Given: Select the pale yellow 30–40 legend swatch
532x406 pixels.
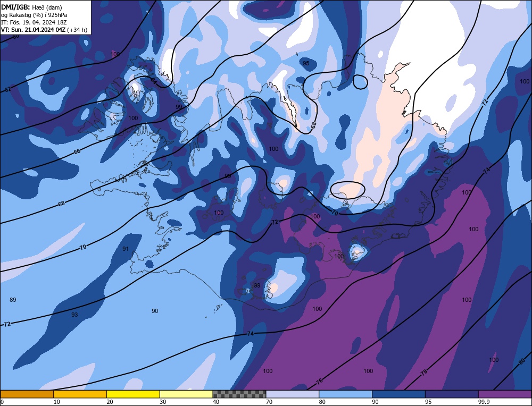Looking at the screenshot, I should point(186,394).
